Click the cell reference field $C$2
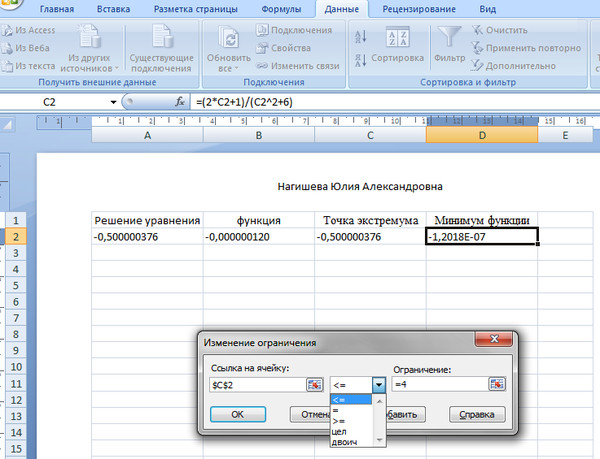 [258, 385]
